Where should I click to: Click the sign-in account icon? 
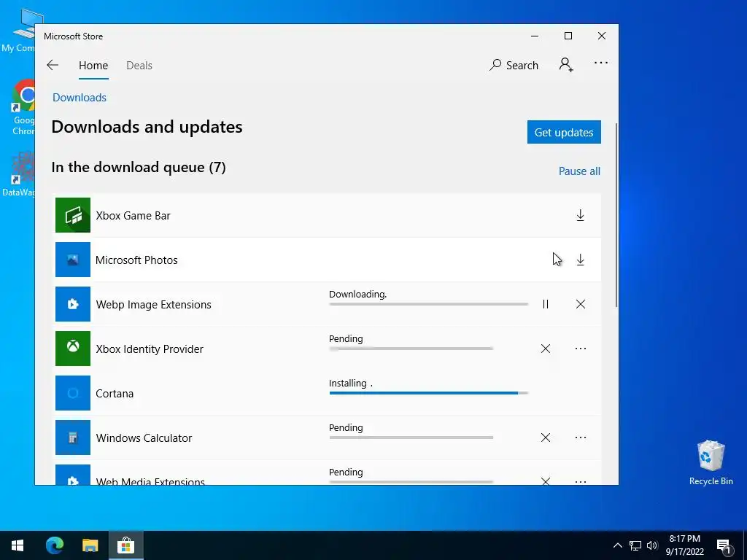pyautogui.click(x=566, y=64)
